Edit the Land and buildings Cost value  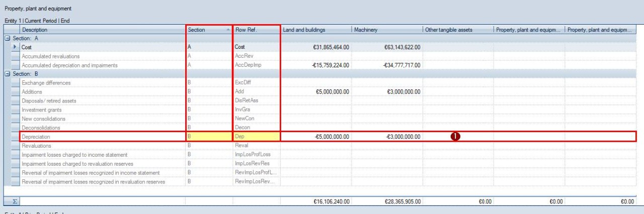[315, 47]
